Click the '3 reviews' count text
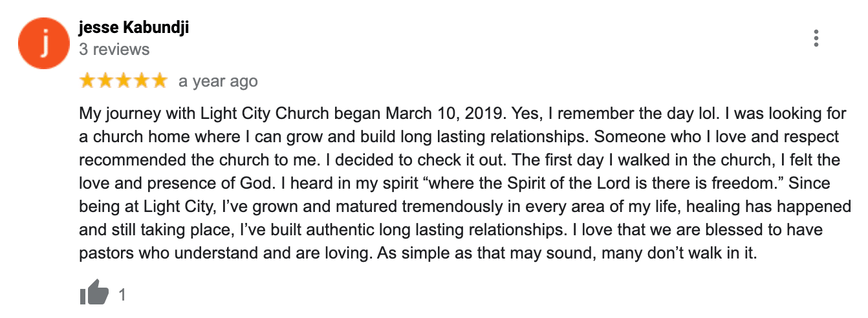Image resolution: width=868 pixels, height=318 pixels. [x=114, y=50]
